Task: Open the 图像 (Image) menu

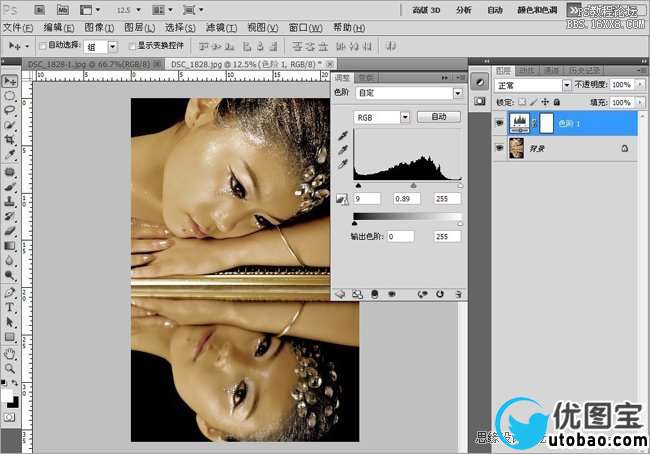Action: (x=99, y=28)
